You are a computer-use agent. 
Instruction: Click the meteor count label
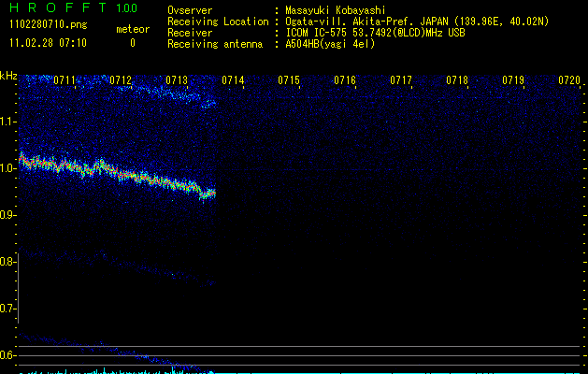pos(133,29)
